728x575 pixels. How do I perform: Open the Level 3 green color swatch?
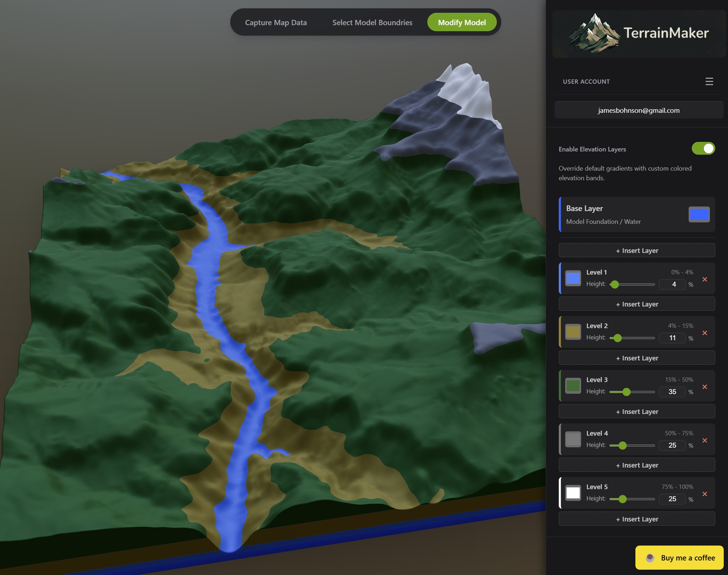click(x=573, y=386)
